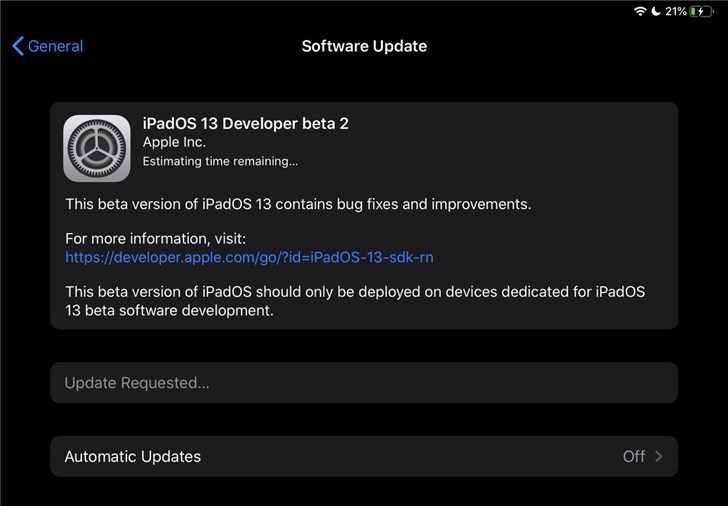Tap the 21% battery percentage
This screenshot has width=728, height=506.
coord(676,11)
